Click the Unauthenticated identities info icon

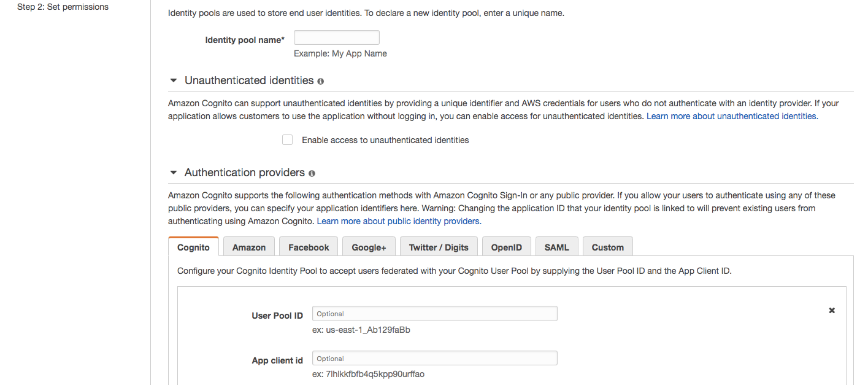tap(321, 81)
